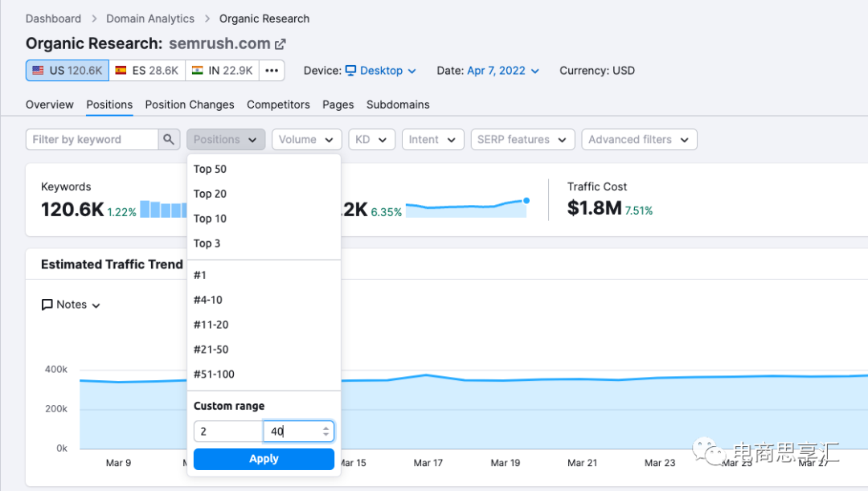Change the Apr 7, 2022 date
The height and width of the screenshot is (491, 868).
coord(503,70)
